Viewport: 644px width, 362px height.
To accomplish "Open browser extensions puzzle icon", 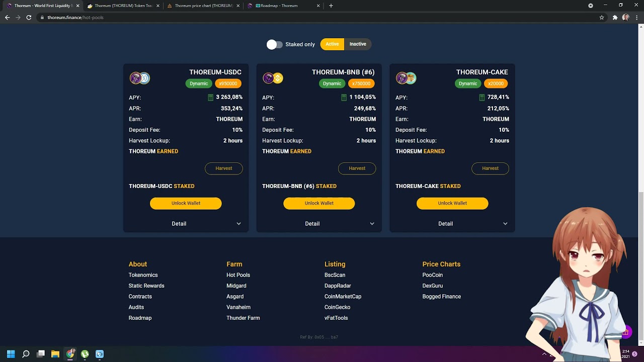I will pyautogui.click(x=615, y=17).
